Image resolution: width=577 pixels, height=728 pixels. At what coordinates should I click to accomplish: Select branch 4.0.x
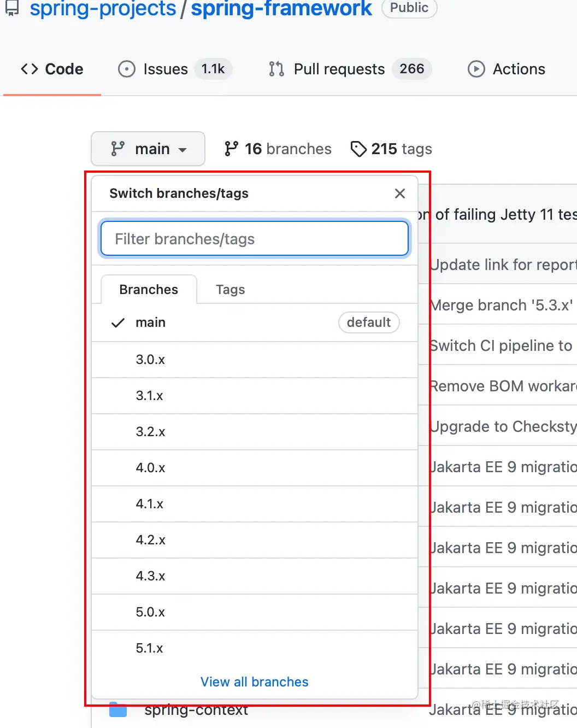(x=255, y=468)
